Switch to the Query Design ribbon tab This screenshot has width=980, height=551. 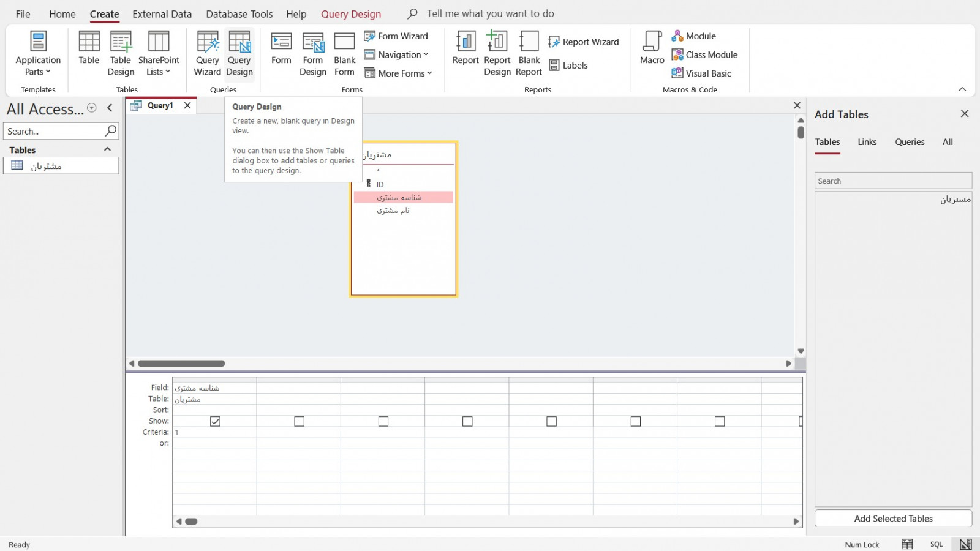click(x=351, y=13)
